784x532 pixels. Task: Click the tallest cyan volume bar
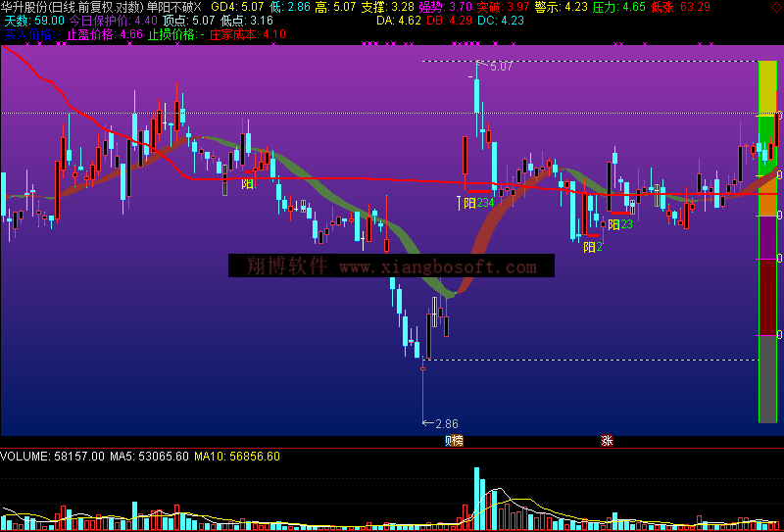[477, 497]
